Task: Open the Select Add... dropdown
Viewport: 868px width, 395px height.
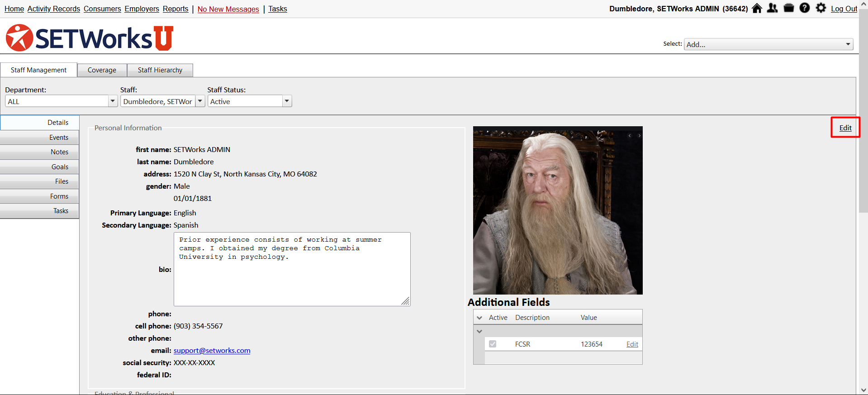Action: 768,44
